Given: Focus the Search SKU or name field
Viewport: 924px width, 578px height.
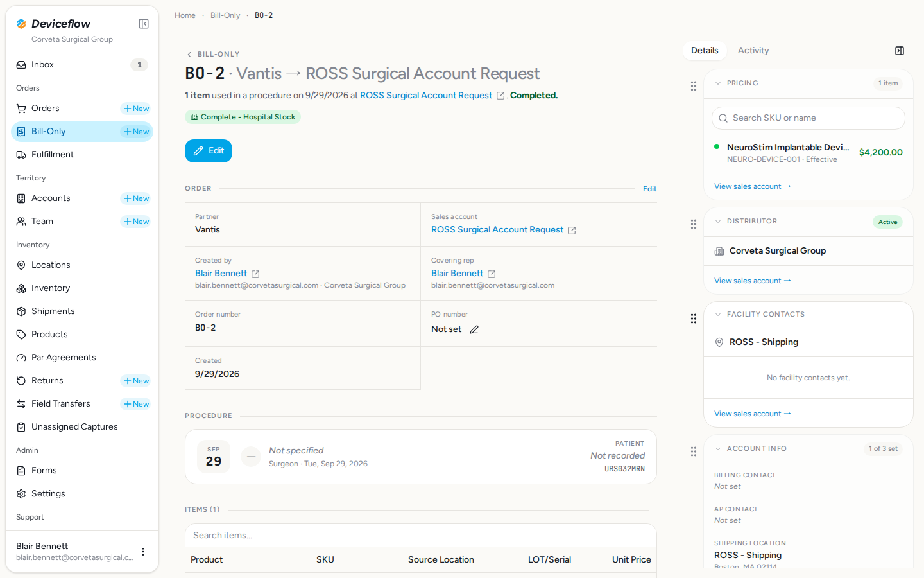Looking at the screenshot, I should (x=809, y=118).
